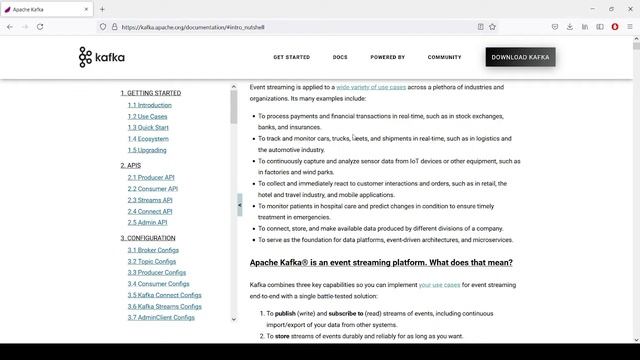Toggle the sidebar icon in toolbar
The height and width of the screenshot is (360, 640).
[600, 27]
